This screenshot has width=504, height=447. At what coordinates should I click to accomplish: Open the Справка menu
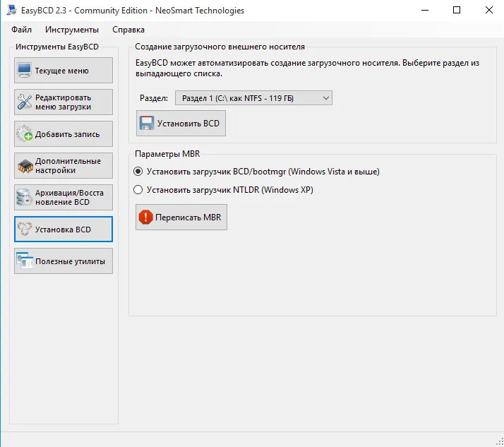tap(128, 30)
